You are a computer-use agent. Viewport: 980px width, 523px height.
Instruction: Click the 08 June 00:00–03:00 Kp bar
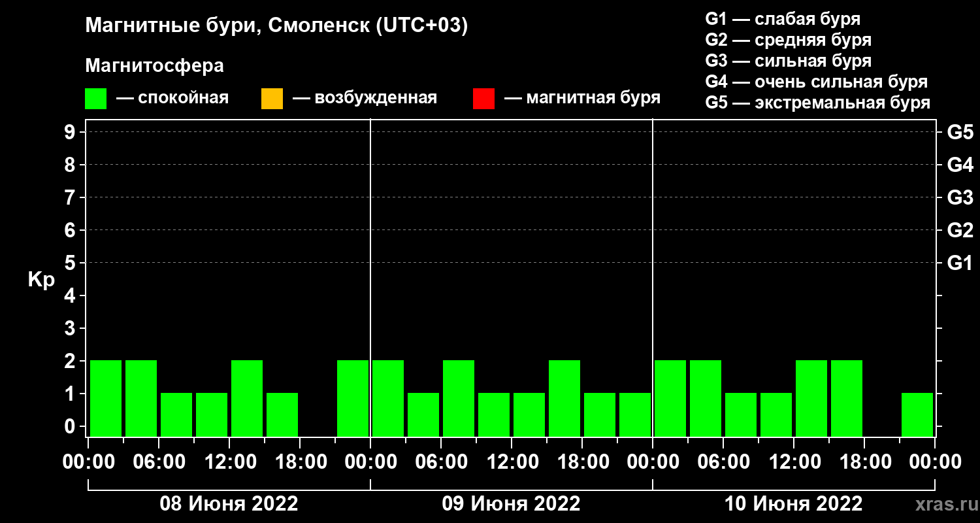tap(106, 398)
